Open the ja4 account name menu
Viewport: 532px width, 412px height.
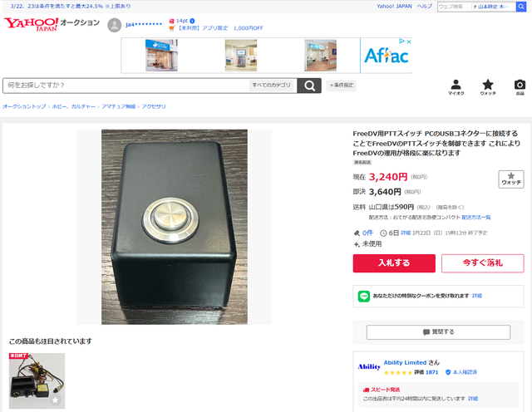tap(144, 25)
